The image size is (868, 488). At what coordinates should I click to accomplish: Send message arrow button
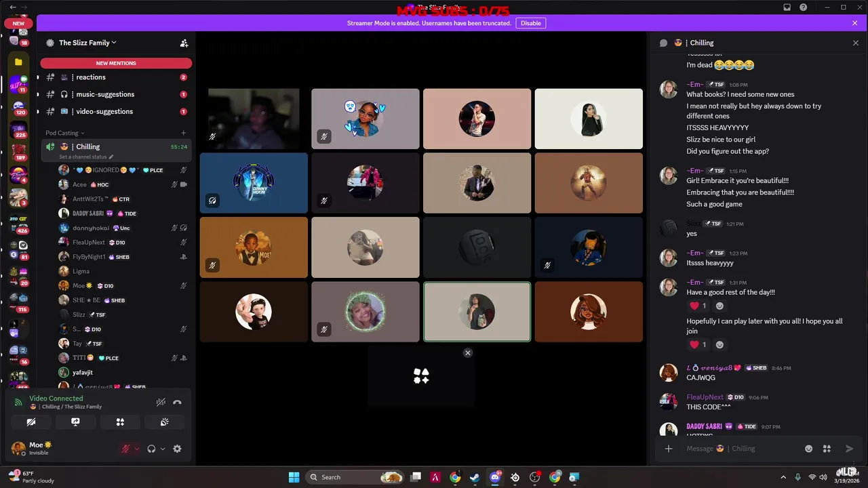[849, 449]
